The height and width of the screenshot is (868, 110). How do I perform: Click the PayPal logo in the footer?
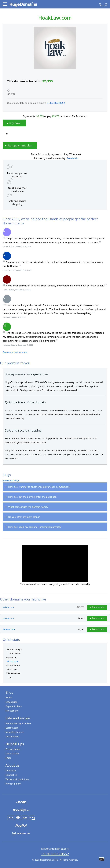point(21,826)
